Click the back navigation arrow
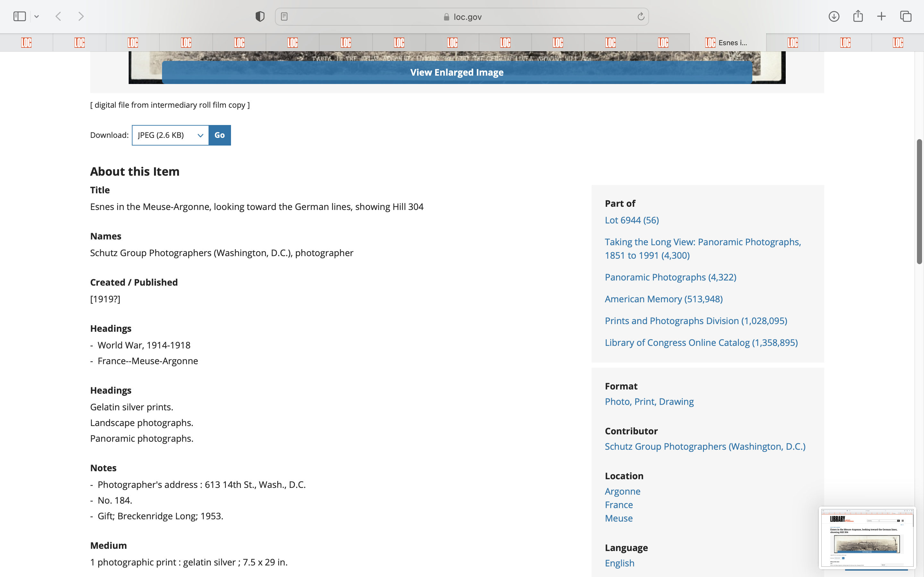Image resolution: width=924 pixels, height=577 pixels. pos(58,16)
